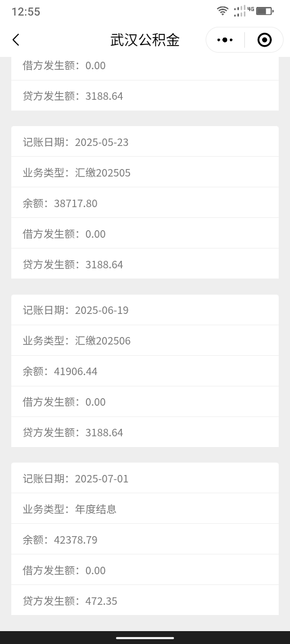Tap the battery indicator icon
This screenshot has height=644, width=290.
coord(265,11)
